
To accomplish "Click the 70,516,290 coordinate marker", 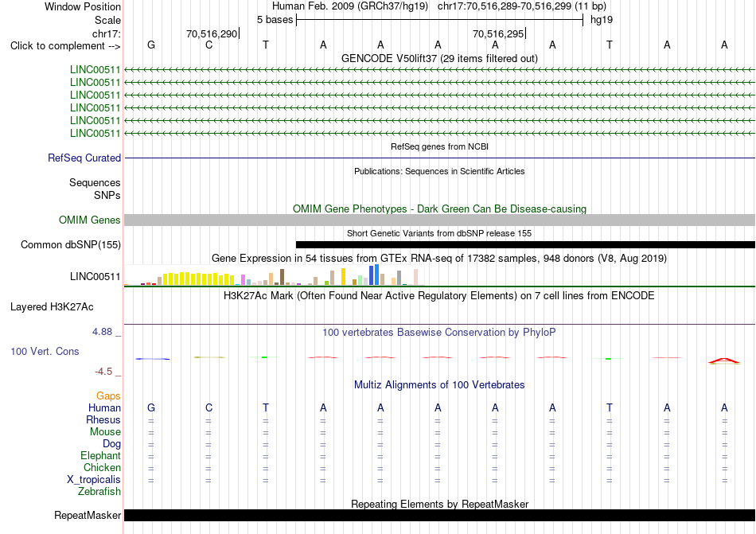I will click(212, 33).
